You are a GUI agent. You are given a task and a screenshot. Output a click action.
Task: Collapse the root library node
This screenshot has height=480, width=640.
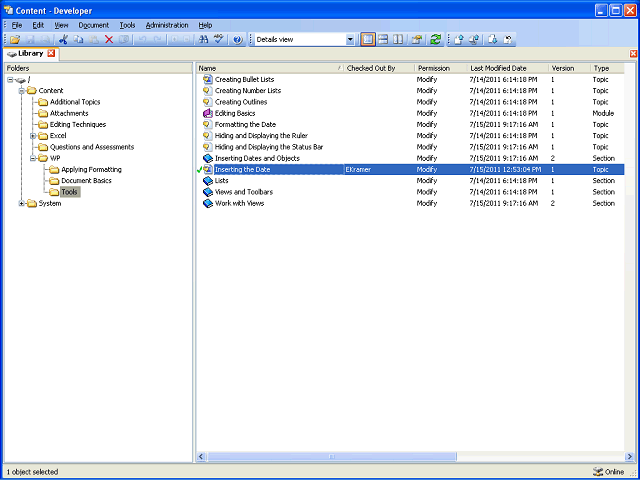pos(10,80)
